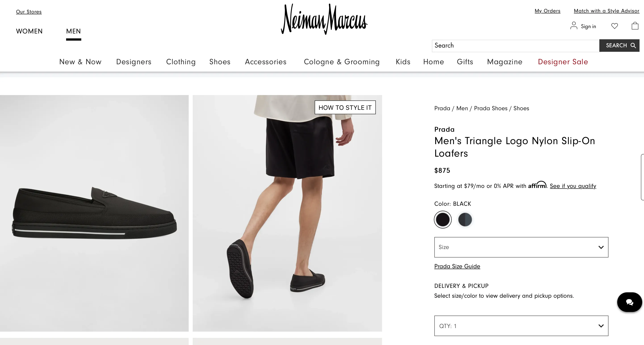644x345 pixels.
Task: Click the HOW TO STYLE IT button
Action: pyautogui.click(x=345, y=107)
